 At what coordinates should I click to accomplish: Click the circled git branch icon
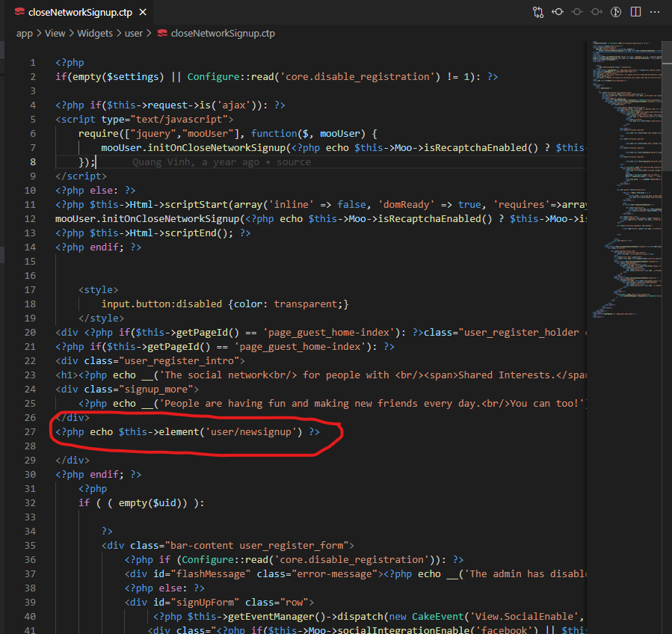tap(616, 12)
